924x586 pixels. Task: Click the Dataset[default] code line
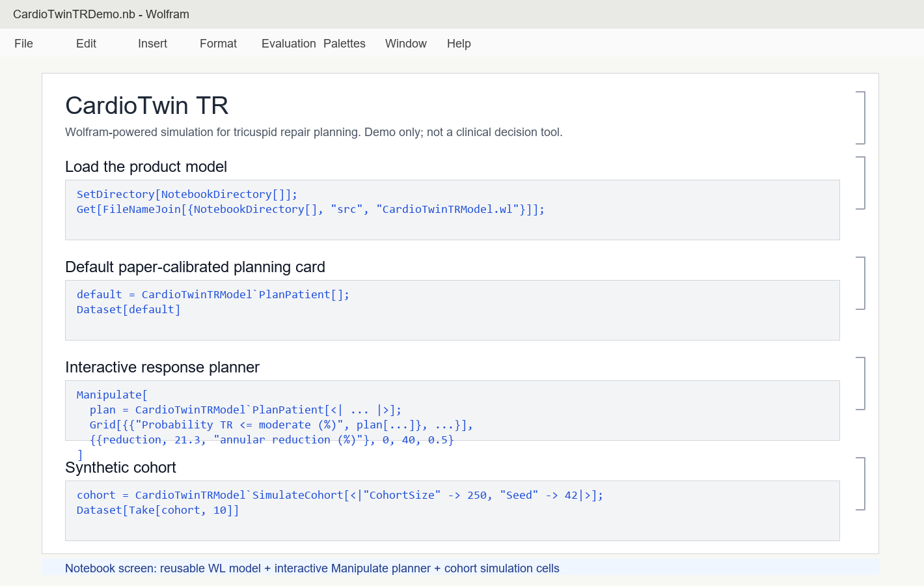coord(128,309)
